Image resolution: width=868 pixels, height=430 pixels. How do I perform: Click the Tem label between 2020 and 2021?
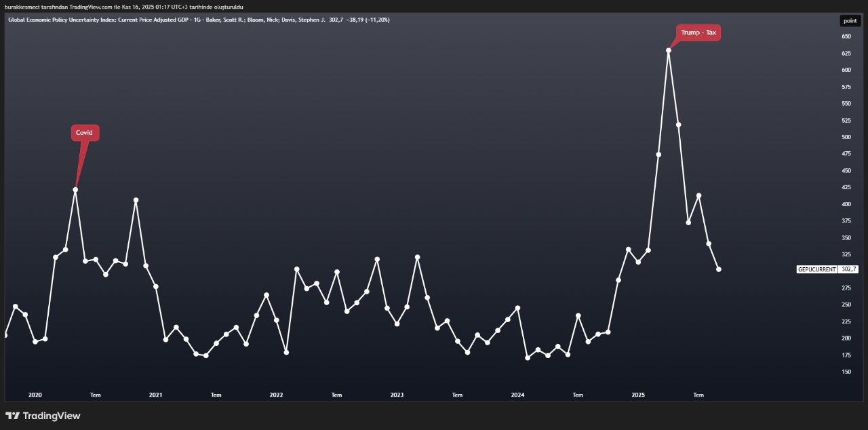[96, 395]
